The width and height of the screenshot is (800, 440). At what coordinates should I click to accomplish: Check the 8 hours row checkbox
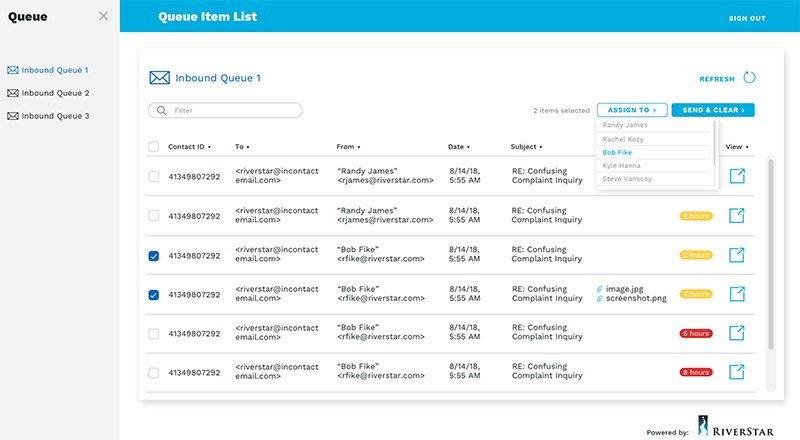pos(154,373)
